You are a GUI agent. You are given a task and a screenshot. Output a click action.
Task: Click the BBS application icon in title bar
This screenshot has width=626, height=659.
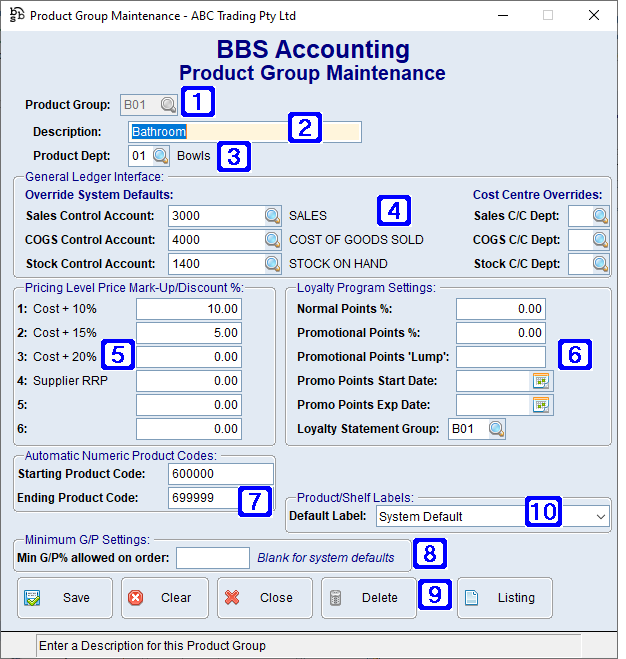click(17, 15)
